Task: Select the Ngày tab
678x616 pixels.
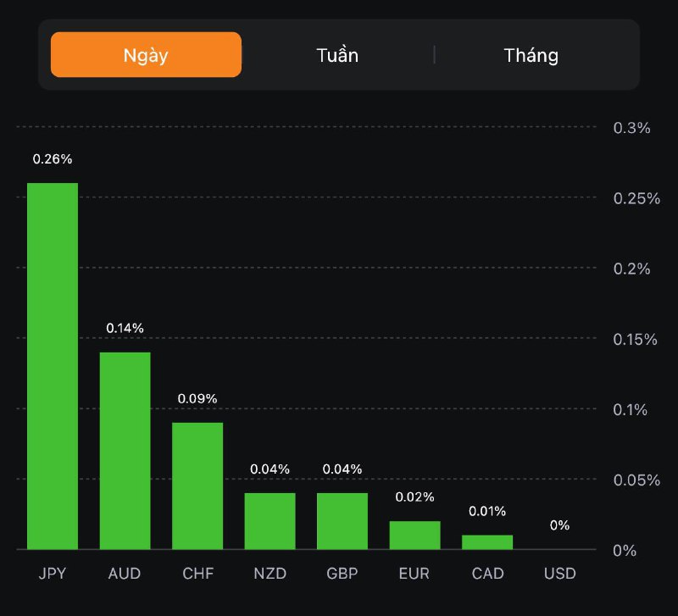Action: [146, 55]
